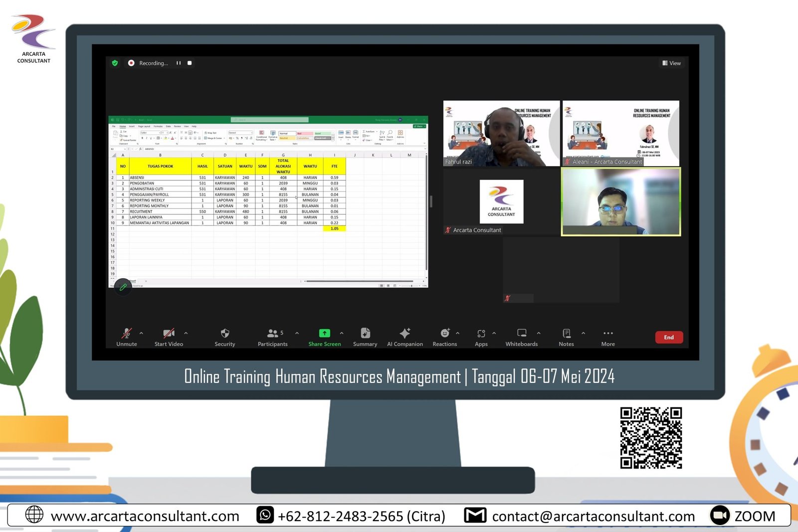
Task: Click the green encryption shield icon
Action: coord(115,63)
